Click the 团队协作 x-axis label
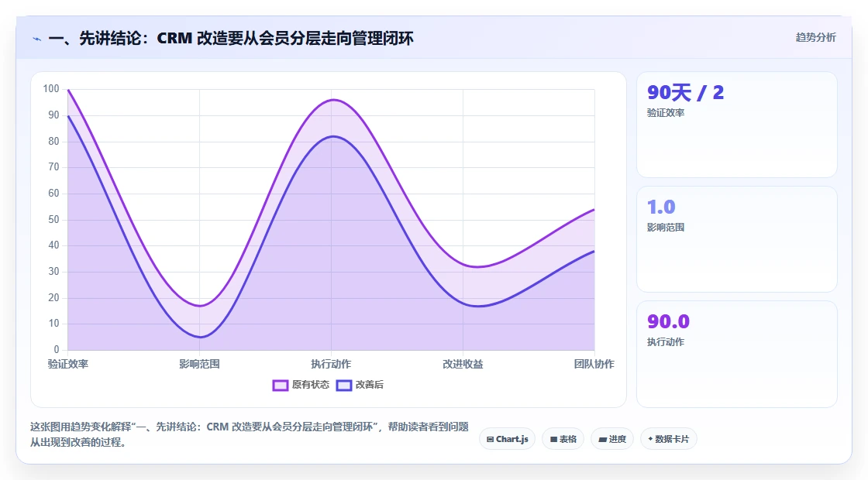 [594, 364]
